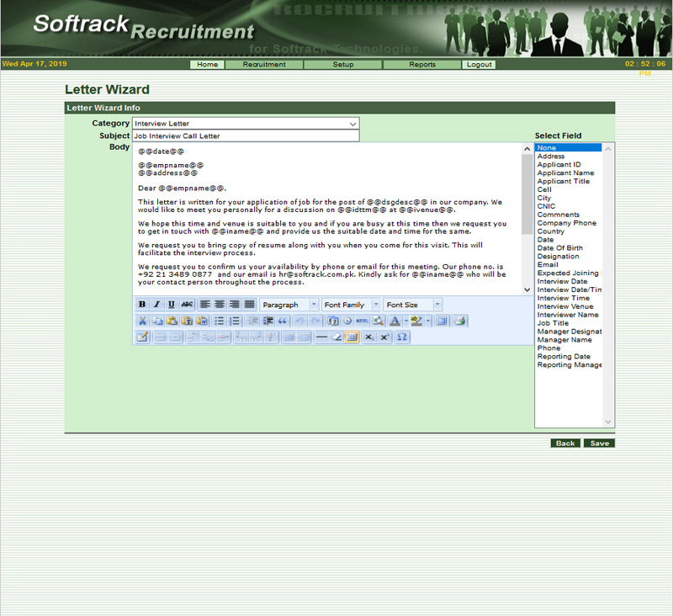The image size is (673, 616).
Task: Open the Font Size dropdown
Action: (x=412, y=305)
